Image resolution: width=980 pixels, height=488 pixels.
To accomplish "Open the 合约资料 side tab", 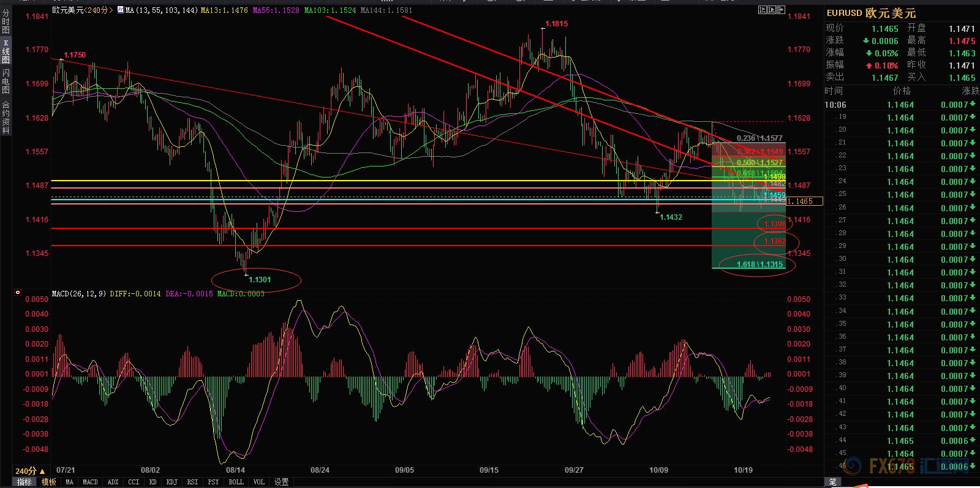I will tap(6, 118).
